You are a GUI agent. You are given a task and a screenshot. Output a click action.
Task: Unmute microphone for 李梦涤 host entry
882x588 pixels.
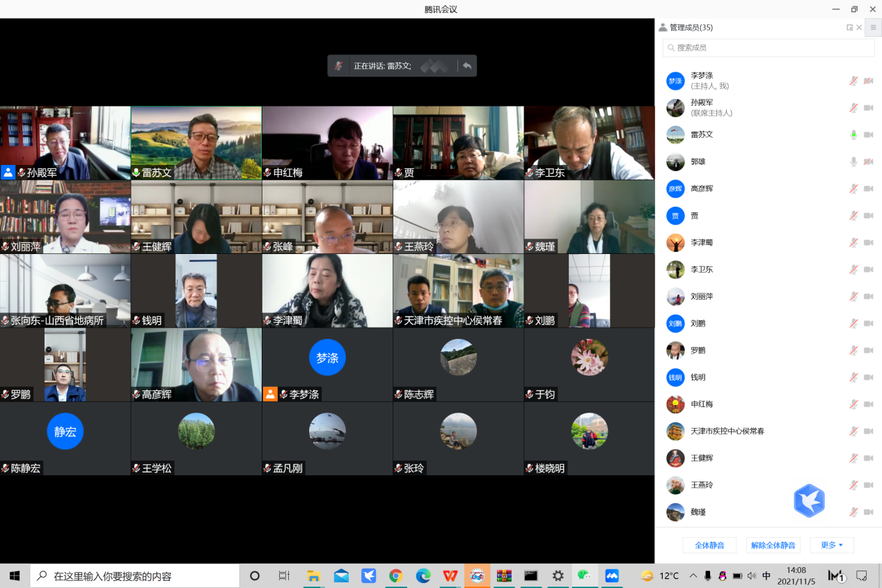[x=853, y=81]
